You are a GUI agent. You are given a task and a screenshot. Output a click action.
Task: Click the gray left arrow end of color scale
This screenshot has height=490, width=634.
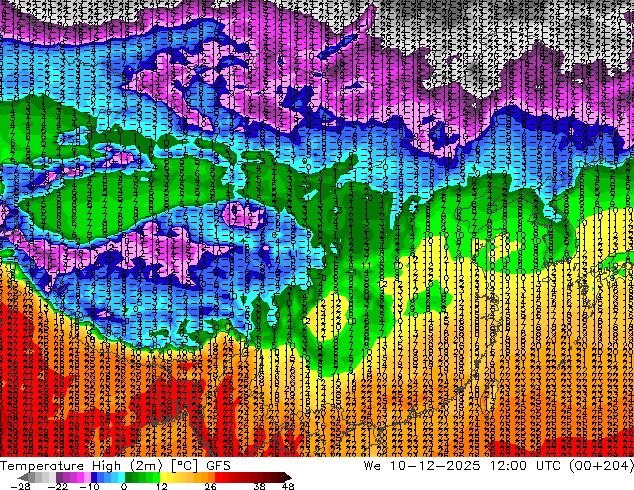[22, 477]
